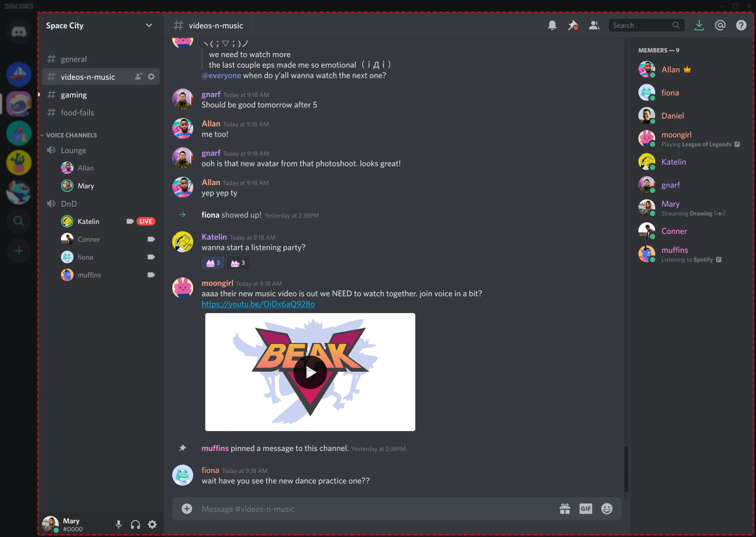
Task: Toggle Katelin's LIVE stream indicator
Action: 146,221
